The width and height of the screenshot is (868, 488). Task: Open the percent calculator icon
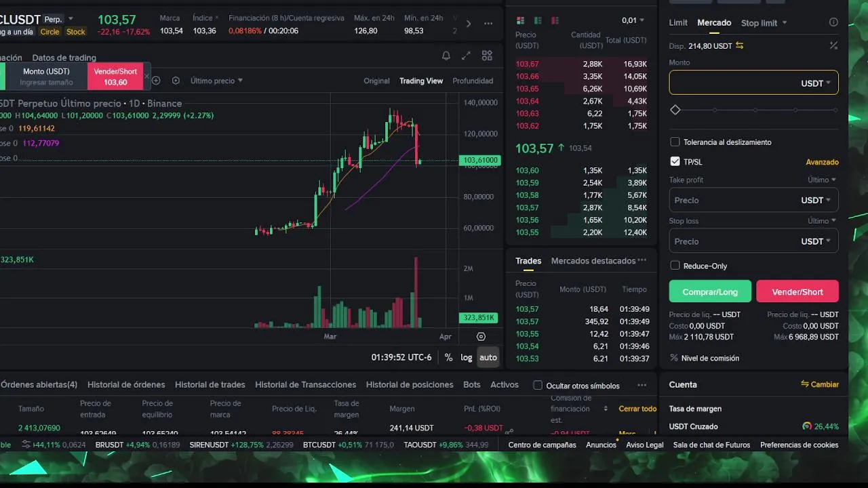pos(833,45)
